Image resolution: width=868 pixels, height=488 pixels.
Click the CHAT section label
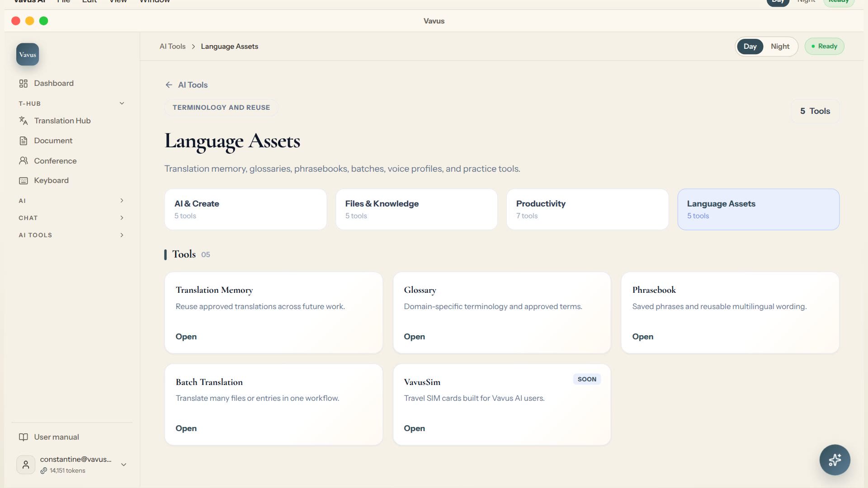coord(28,218)
